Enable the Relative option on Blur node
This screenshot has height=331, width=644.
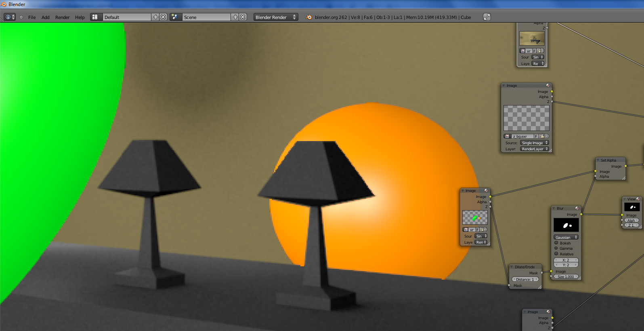pos(556,254)
